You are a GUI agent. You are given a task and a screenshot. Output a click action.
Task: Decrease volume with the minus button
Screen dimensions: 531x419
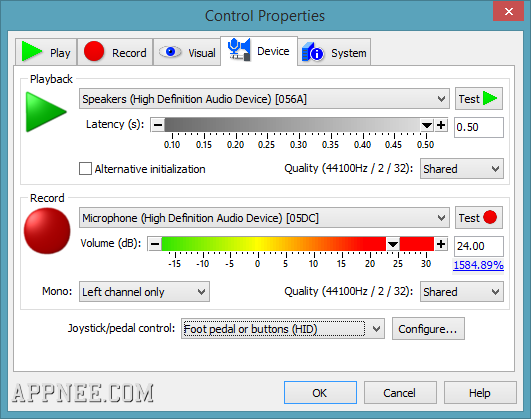click(155, 244)
